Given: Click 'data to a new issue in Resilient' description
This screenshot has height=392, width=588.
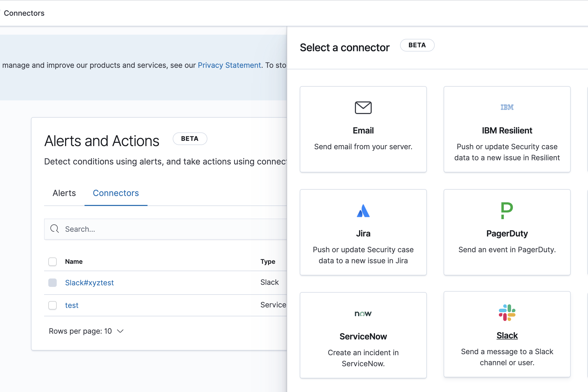Looking at the screenshot, I should [x=507, y=158].
